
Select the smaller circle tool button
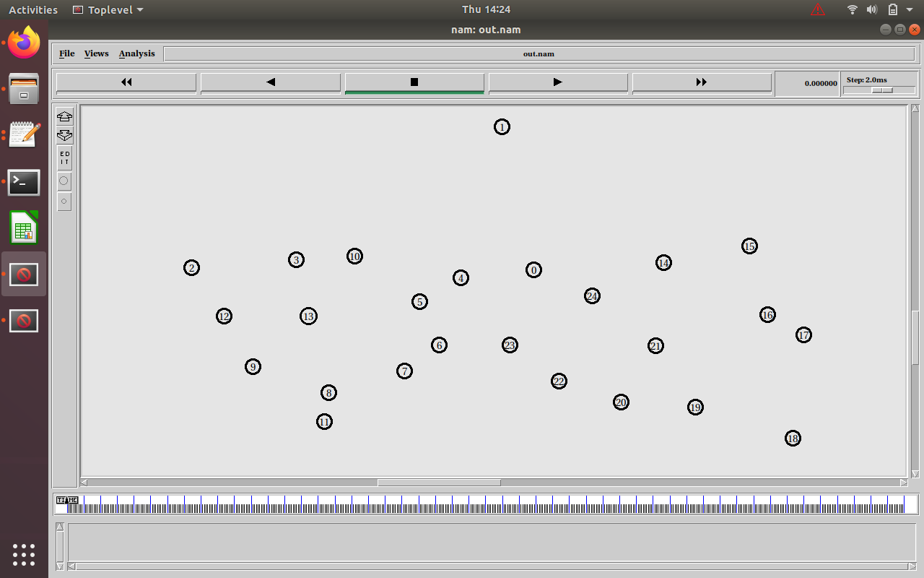click(x=64, y=202)
